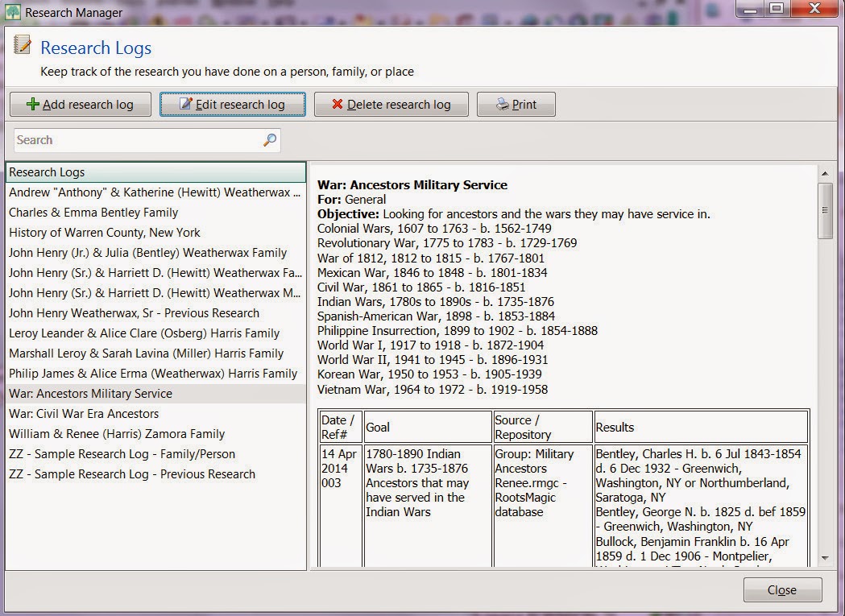Image resolution: width=845 pixels, height=616 pixels.
Task: Select Andrew "Anthony" & Katherine (Hewitt) Weatherwax log
Action: point(155,192)
